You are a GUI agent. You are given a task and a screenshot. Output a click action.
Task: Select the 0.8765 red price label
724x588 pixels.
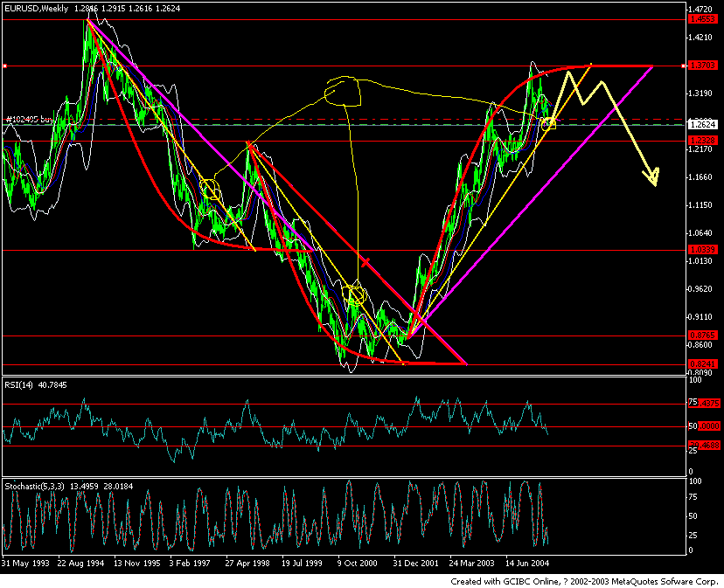(x=702, y=336)
